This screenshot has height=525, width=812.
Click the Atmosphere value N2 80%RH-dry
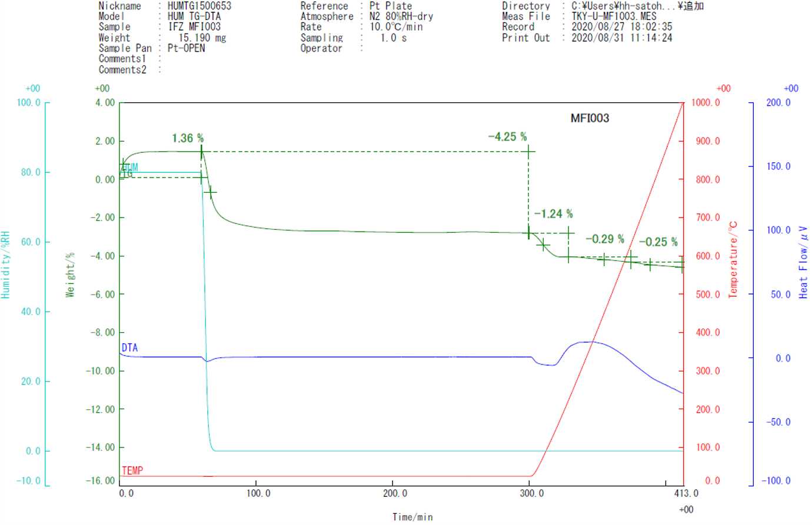tap(401, 16)
